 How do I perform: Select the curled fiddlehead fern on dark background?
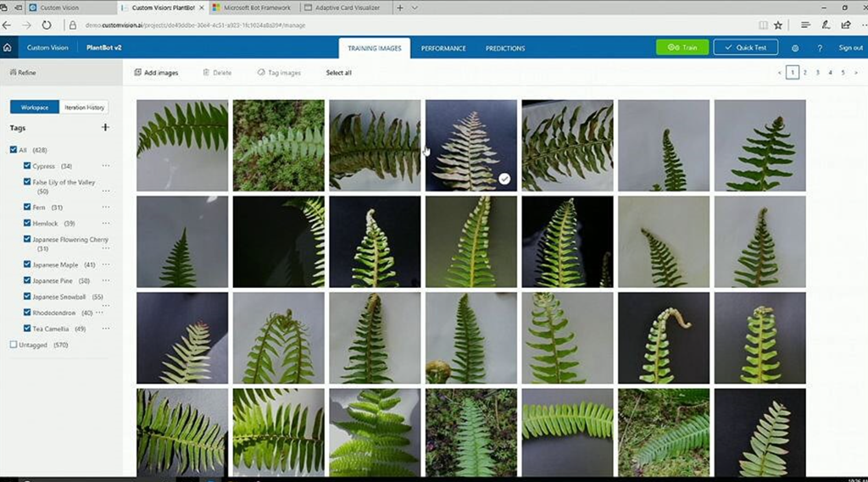coord(664,338)
